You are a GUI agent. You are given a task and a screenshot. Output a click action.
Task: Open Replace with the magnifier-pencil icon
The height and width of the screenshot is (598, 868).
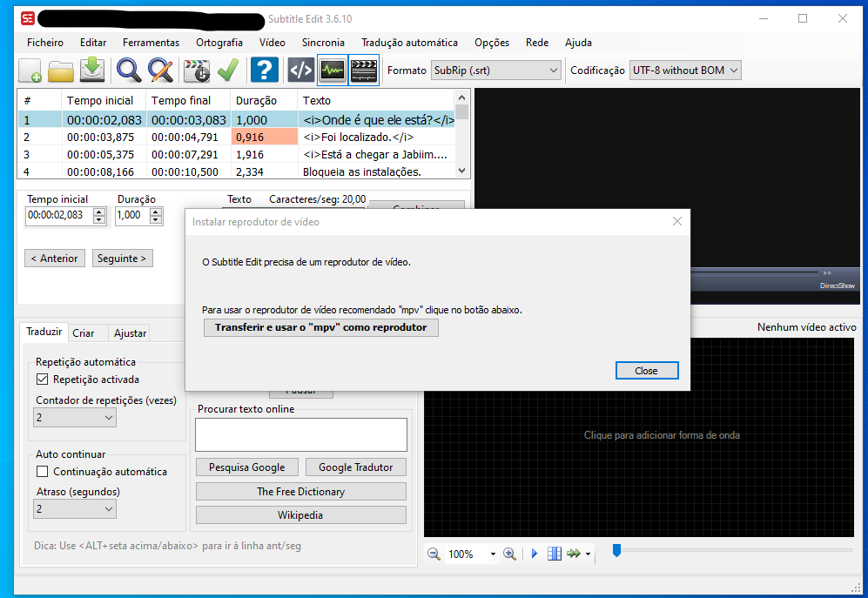click(x=160, y=71)
